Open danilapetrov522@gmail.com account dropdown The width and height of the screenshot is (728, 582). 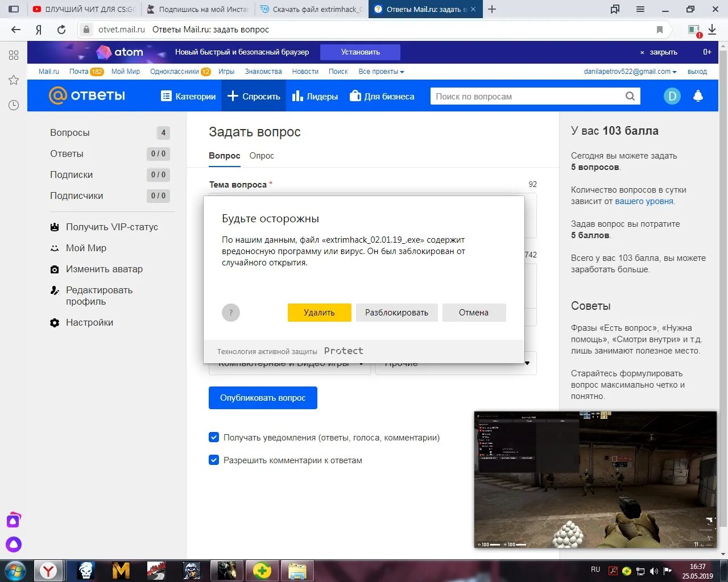coord(630,72)
